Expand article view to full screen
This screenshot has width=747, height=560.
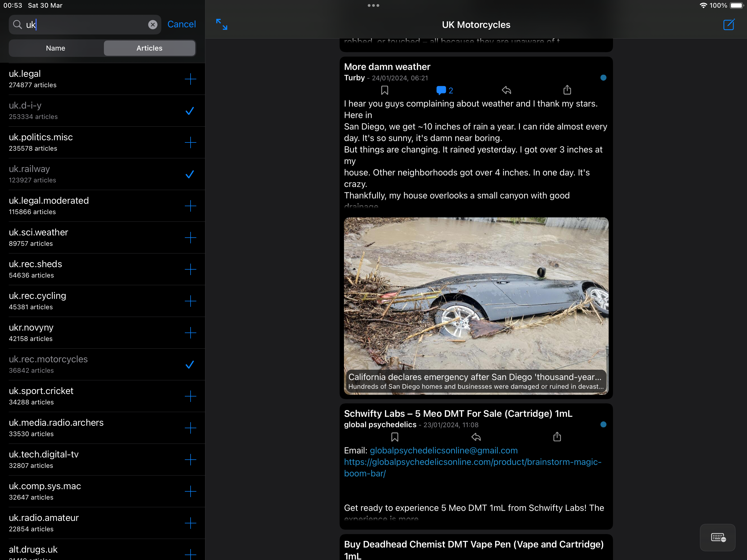pyautogui.click(x=221, y=24)
